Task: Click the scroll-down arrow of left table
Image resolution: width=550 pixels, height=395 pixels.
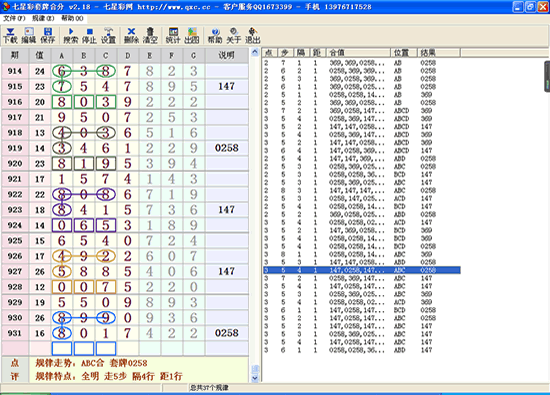Action: (x=255, y=378)
